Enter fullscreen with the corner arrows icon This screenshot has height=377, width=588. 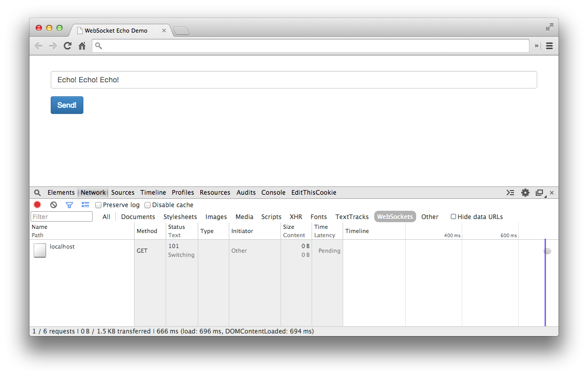click(x=549, y=27)
